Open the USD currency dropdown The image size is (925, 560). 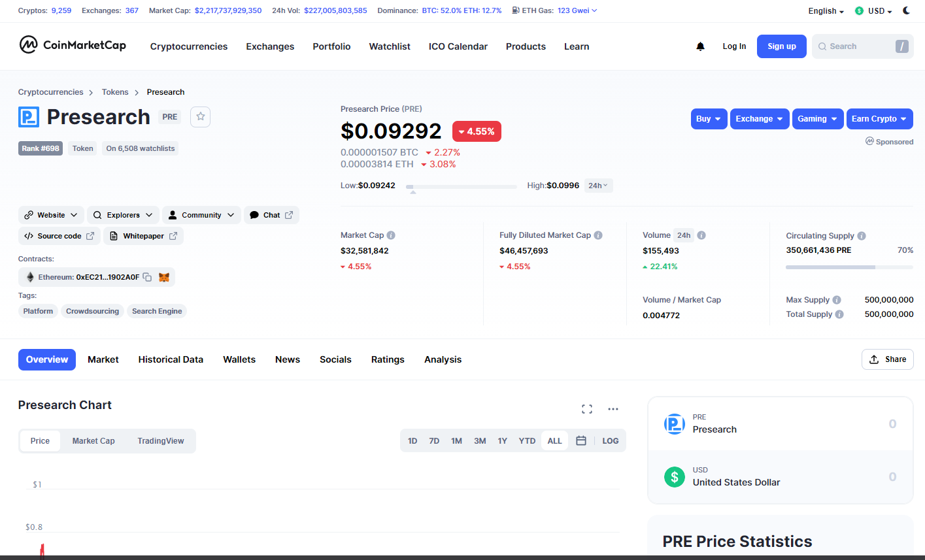(x=873, y=11)
